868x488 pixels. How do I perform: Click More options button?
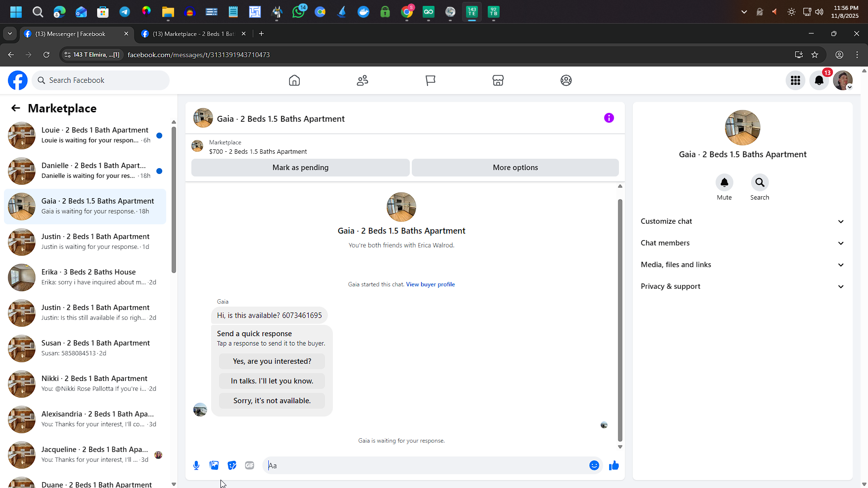pos(515,168)
